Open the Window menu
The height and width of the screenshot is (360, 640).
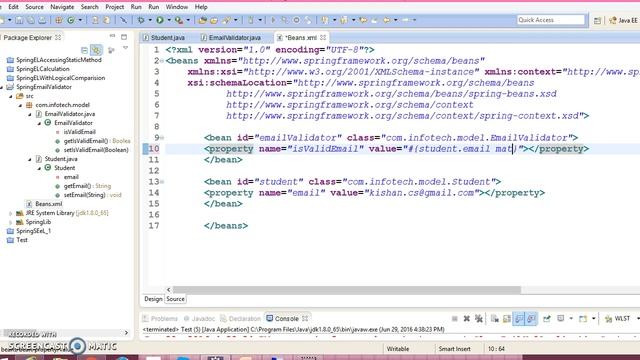pos(177,7)
